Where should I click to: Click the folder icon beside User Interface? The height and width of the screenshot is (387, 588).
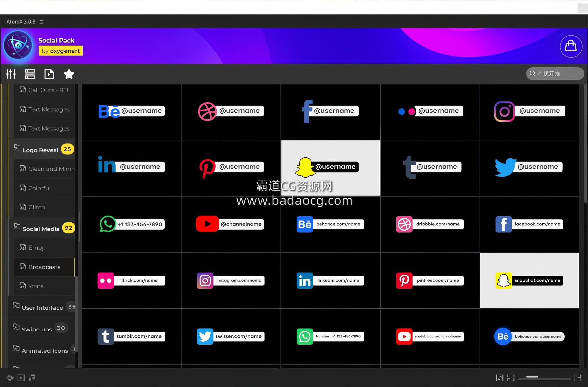tap(16, 305)
